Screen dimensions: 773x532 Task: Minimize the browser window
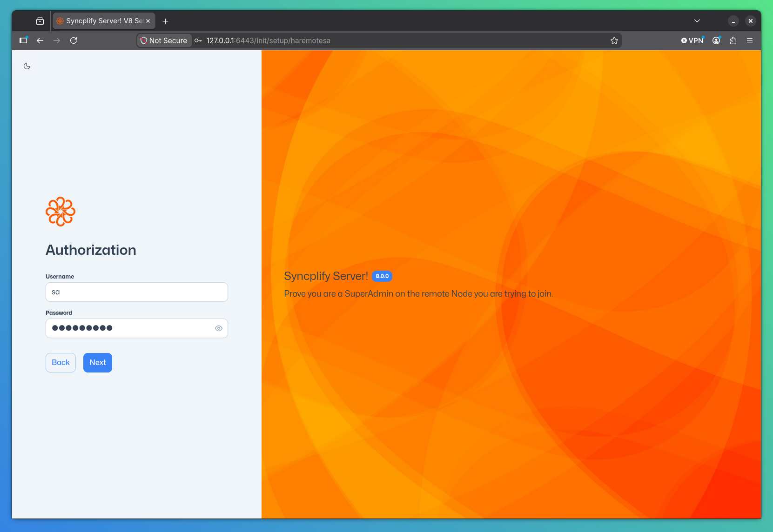(x=733, y=21)
